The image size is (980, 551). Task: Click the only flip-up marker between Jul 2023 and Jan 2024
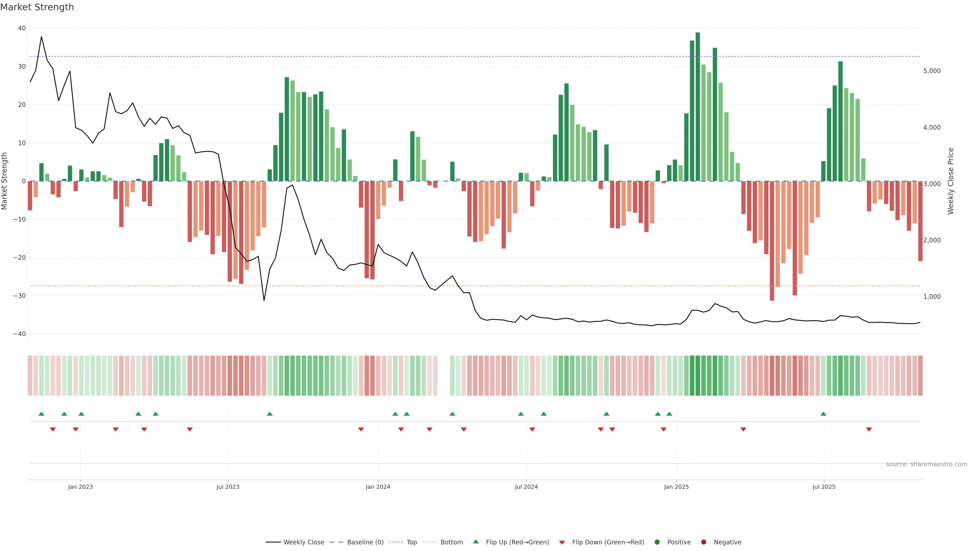click(x=270, y=414)
